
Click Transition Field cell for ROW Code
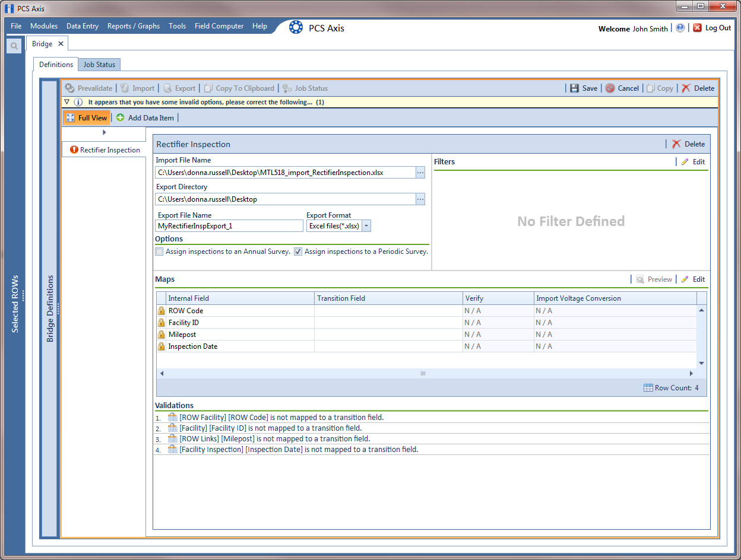click(388, 311)
